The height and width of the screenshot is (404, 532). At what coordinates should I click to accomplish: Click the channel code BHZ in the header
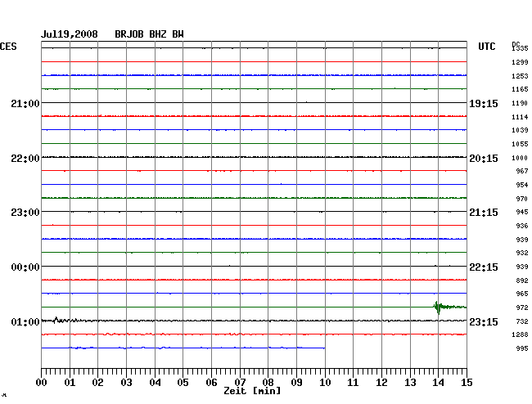pyautogui.click(x=158, y=34)
